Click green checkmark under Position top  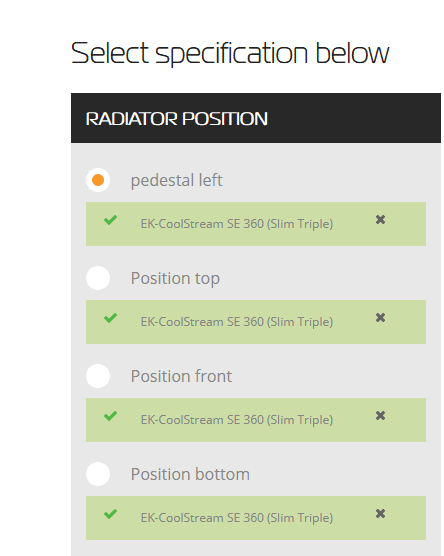point(110,318)
